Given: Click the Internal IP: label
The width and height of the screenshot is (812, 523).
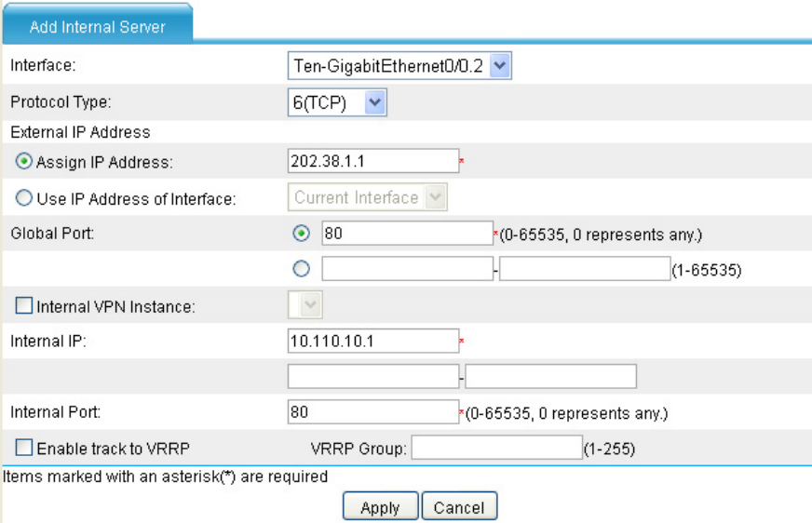Looking at the screenshot, I should pyautogui.click(x=48, y=341).
